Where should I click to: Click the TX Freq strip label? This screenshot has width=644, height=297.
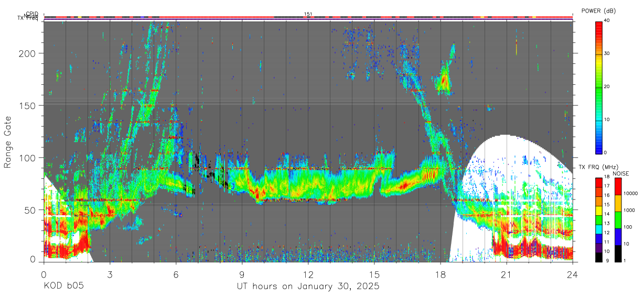tap(28, 19)
